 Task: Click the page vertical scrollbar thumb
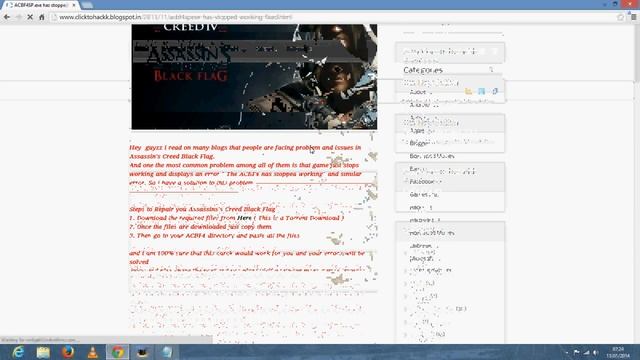pyautogui.click(x=637, y=53)
